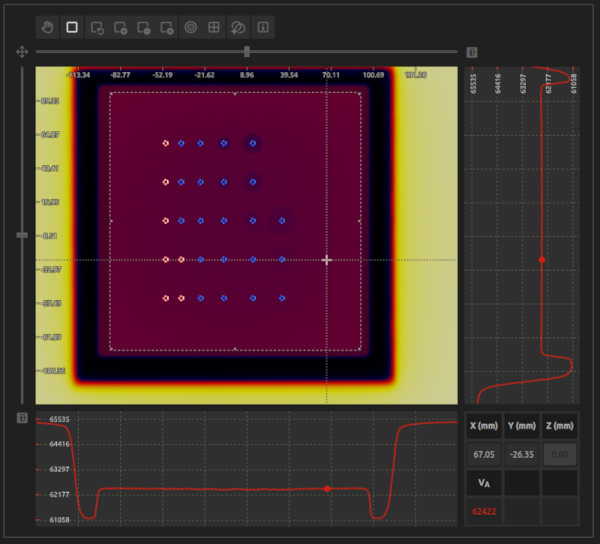
Task: Click the four-square grid icon
Action: point(214,27)
